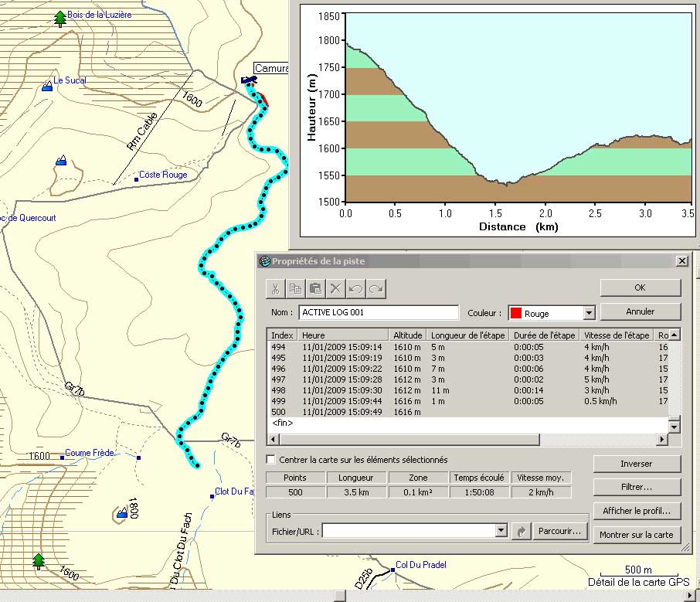The width and height of the screenshot is (700, 602).
Task: Click the Cut scissors icon in track properties
Action: (x=276, y=288)
